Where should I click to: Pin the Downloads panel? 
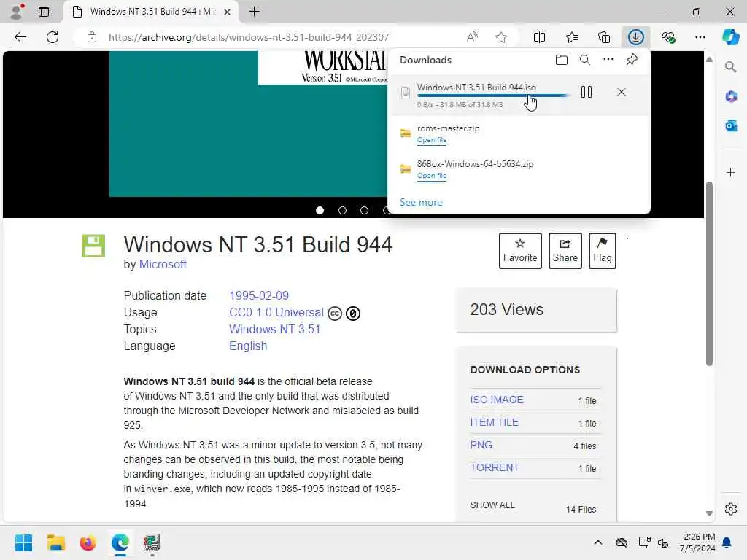point(632,60)
